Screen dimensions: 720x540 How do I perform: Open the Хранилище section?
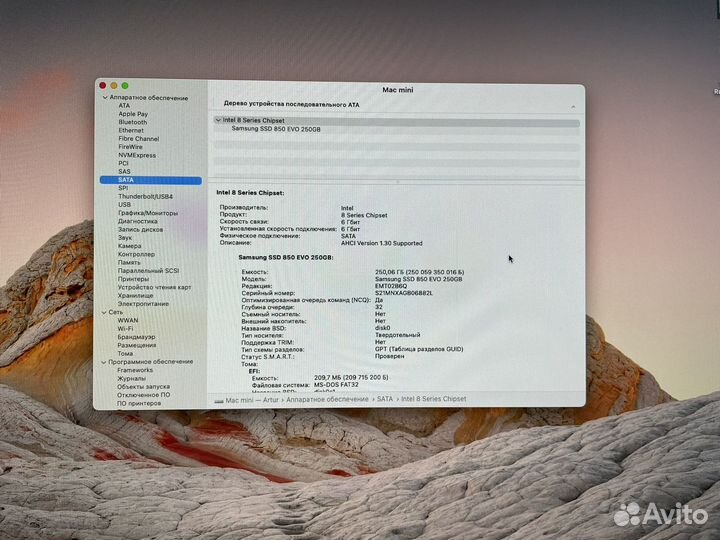[135, 296]
